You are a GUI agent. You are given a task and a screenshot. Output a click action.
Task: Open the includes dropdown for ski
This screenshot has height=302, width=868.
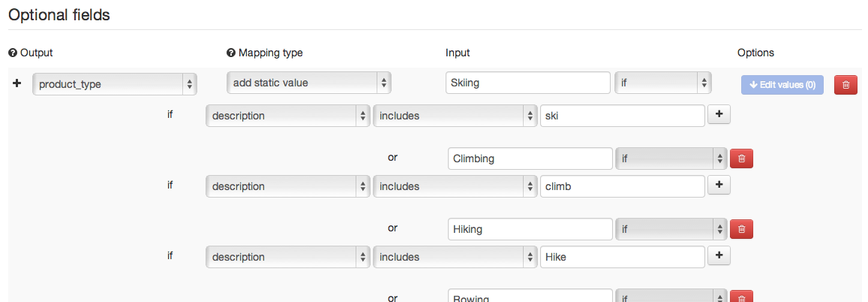tap(454, 116)
